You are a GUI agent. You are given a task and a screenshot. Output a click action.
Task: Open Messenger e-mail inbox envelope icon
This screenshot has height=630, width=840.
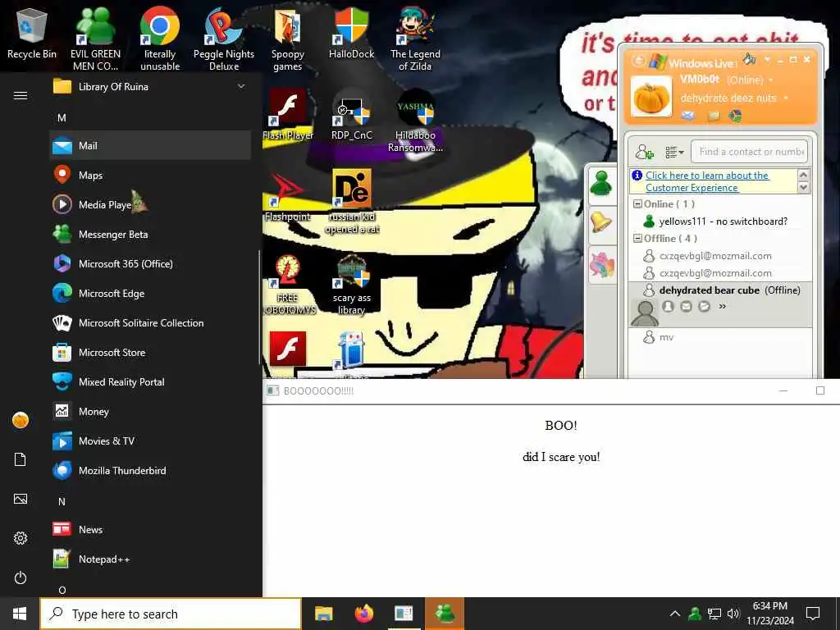688,115
